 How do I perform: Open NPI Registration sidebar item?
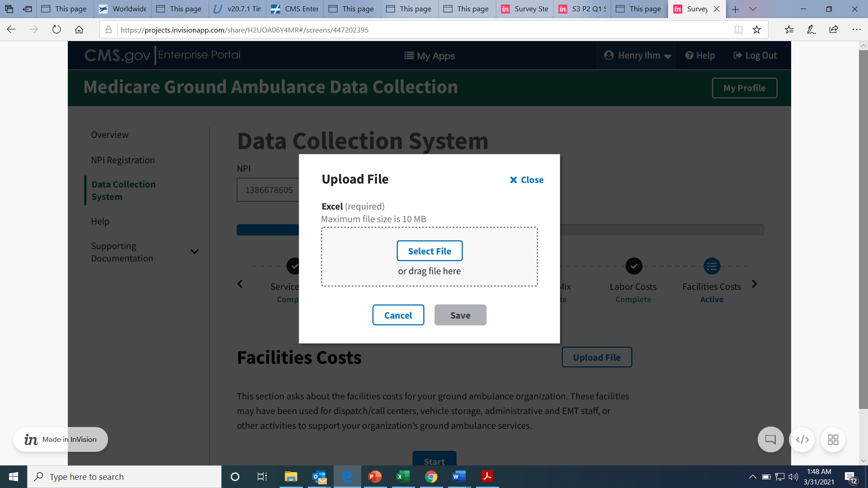(x=123, y=160)
